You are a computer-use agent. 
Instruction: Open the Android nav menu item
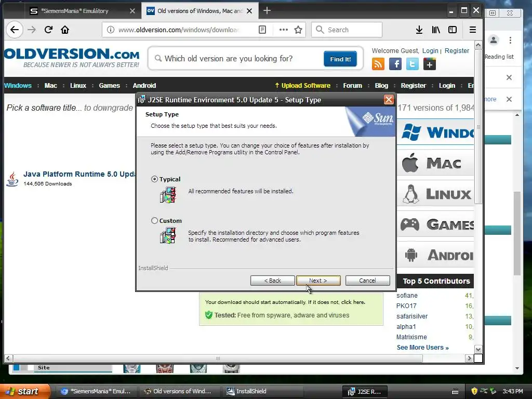[144, 86]
